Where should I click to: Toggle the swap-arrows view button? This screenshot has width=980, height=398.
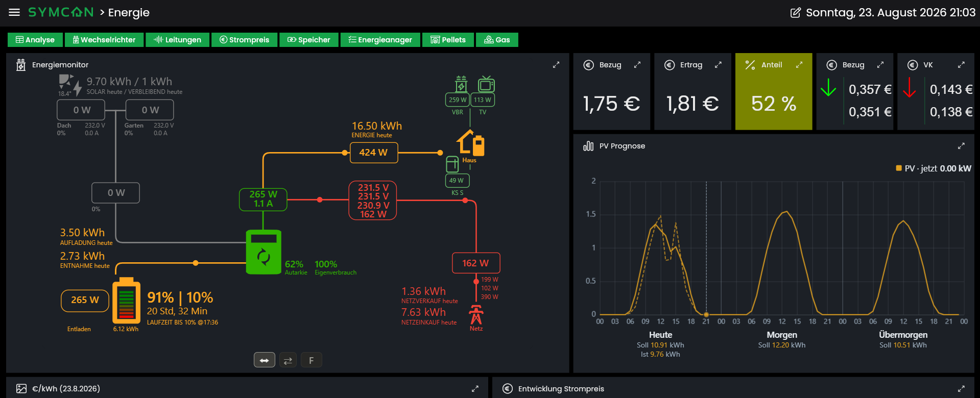[288, 360]
